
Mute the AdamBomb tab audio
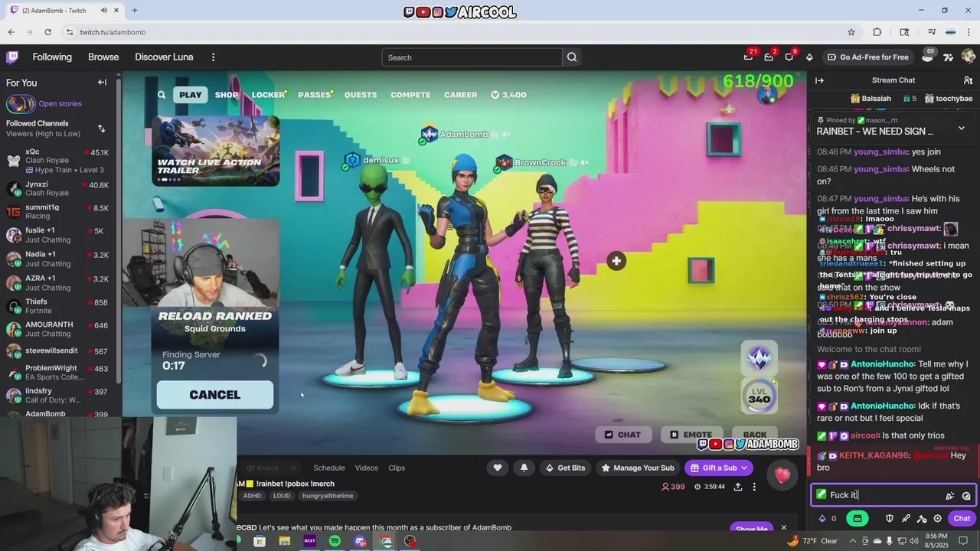tap(104, 11)
